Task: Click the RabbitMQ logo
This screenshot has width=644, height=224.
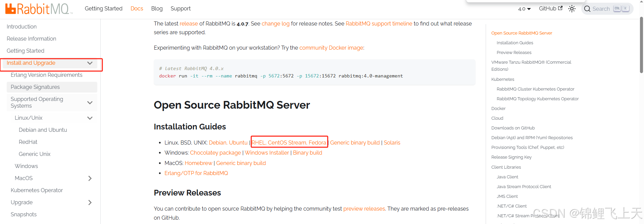Action: (39, 9)
